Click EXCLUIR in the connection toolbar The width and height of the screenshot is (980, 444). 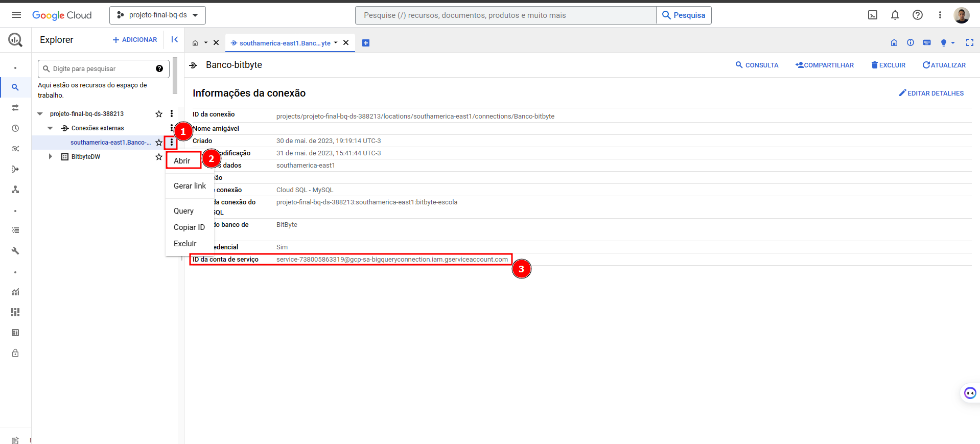[x=889, y=65]
